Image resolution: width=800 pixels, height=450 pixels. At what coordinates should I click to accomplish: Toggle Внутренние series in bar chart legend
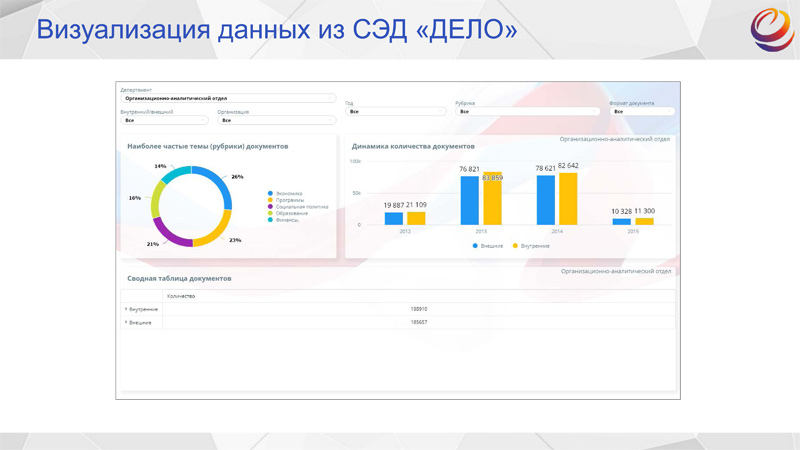point(531,246)
